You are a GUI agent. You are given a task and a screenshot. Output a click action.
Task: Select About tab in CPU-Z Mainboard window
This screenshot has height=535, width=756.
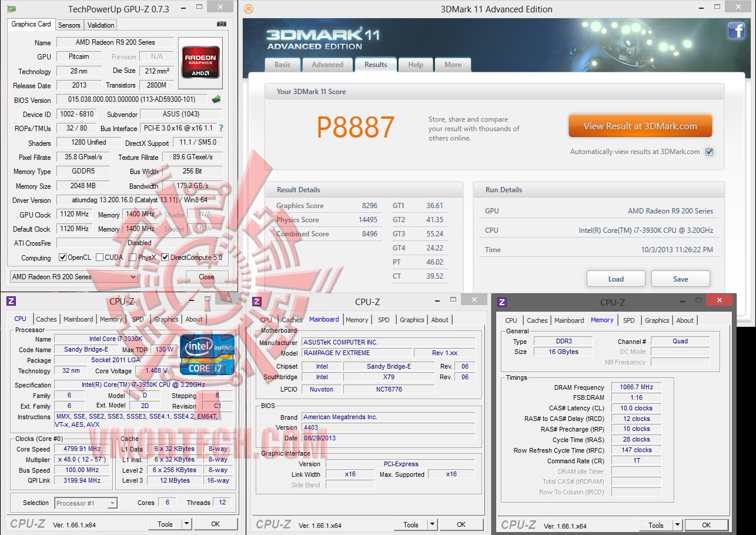440,320
